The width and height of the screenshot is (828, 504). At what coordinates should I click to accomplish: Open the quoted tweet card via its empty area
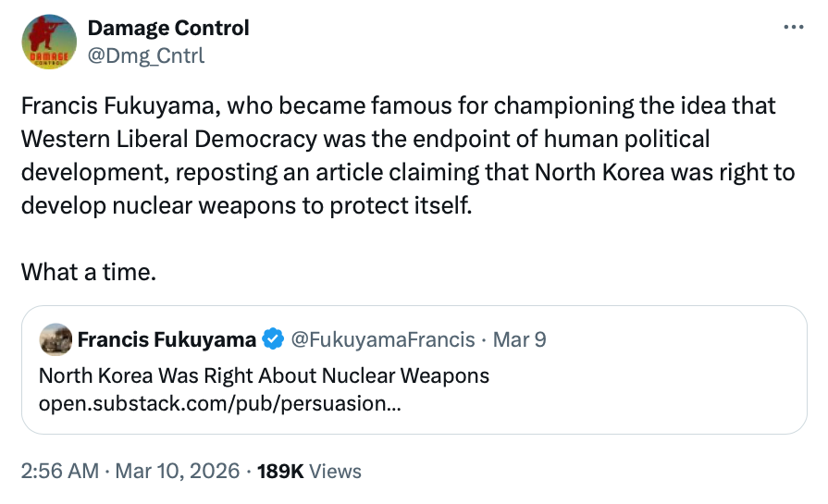coord(648,398)
